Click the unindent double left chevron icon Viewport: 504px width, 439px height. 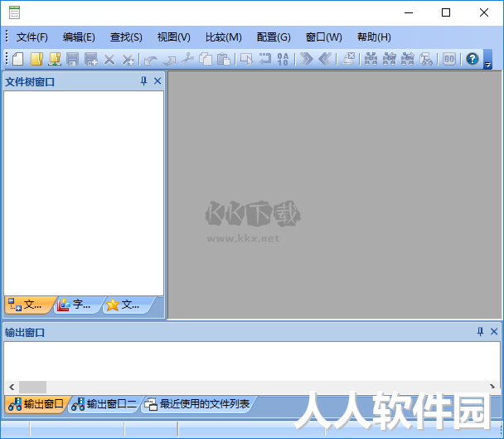click(325, 59)
